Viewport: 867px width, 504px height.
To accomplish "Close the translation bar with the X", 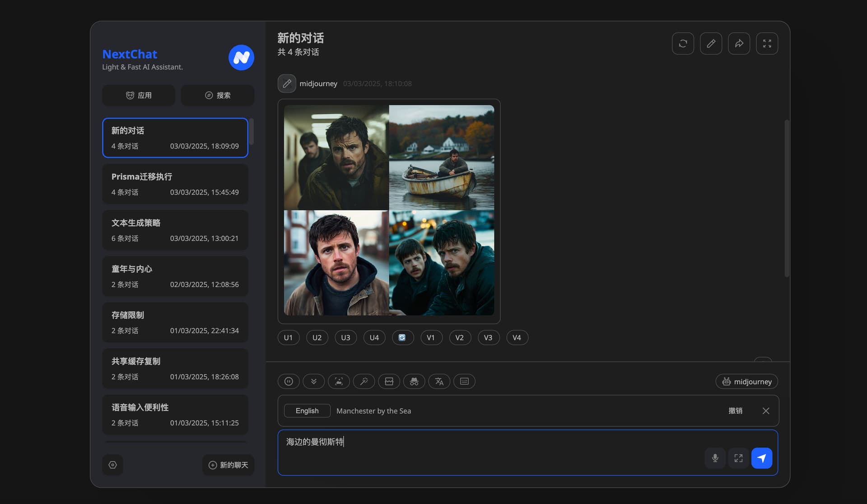I will tap(766, 411).
